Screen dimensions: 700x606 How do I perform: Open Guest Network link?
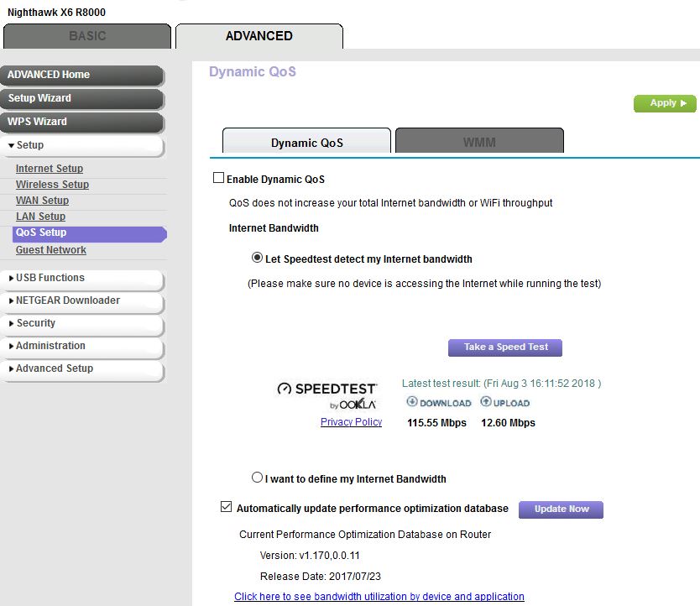[x=51, y=250]
